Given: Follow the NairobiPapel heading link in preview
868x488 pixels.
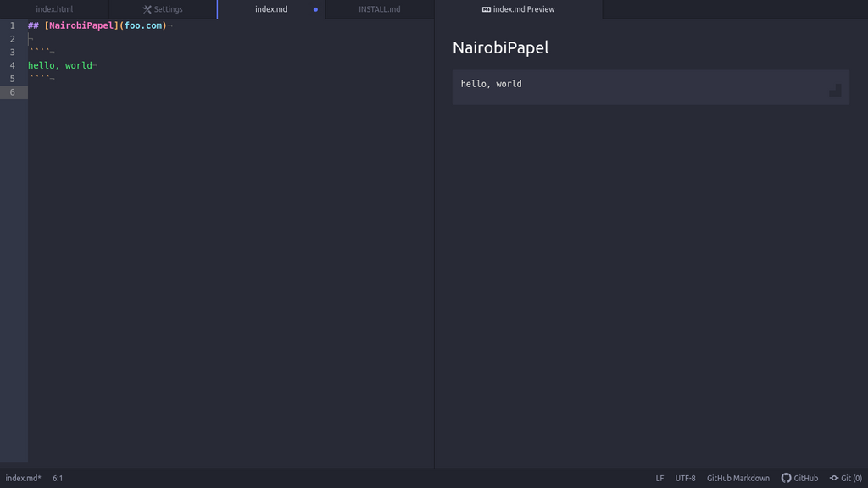Looking at the screenshot, I should pos(500,47).
